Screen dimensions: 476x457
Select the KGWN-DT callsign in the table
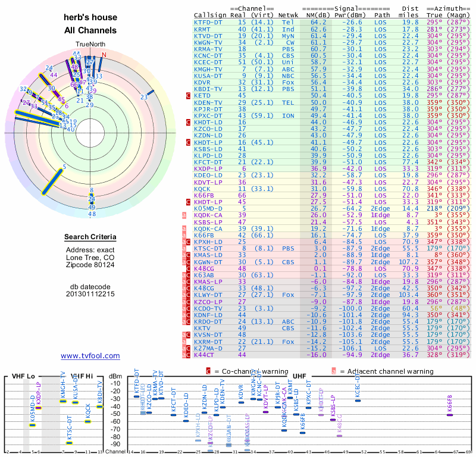(x=208, y=262)
